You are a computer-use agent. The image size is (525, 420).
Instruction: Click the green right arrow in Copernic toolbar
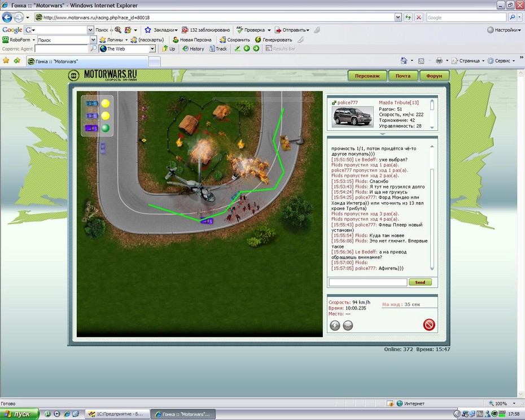(x=256, y=49)
